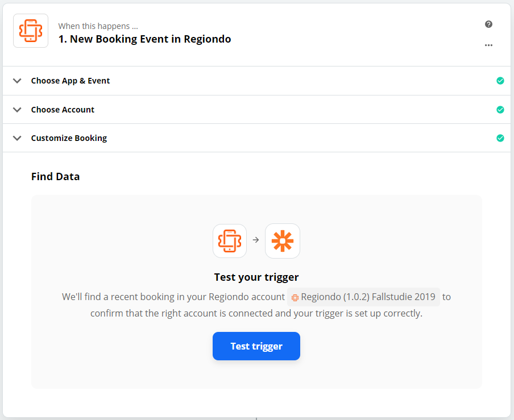Image resolution: width=514 pixels, height=420 pixels.
Task: Open the help question mark icon
Action: [488, 24]
